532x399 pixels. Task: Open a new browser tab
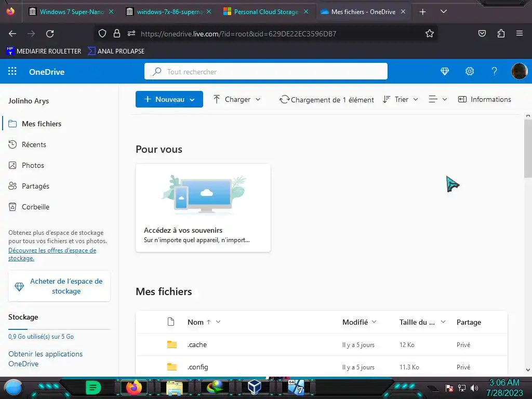(423, 12)
